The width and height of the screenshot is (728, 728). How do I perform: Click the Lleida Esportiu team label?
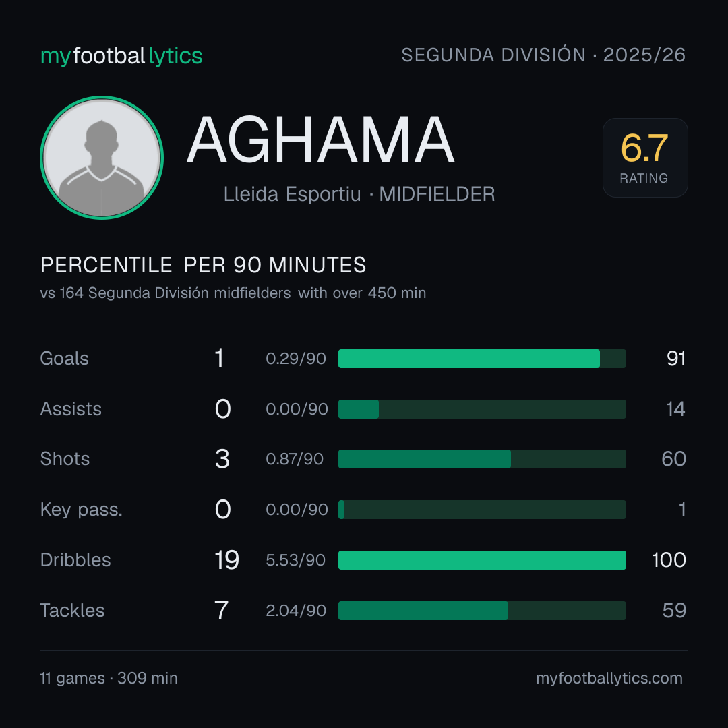292,194
